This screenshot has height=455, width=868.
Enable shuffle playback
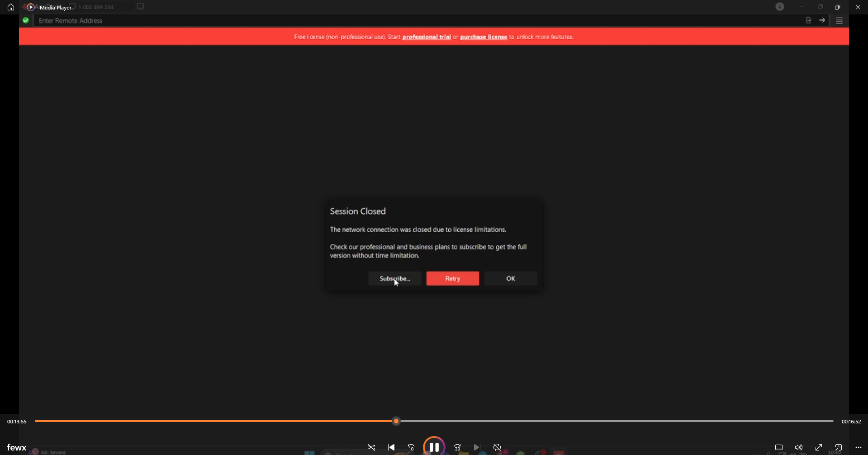coord(371,447)
